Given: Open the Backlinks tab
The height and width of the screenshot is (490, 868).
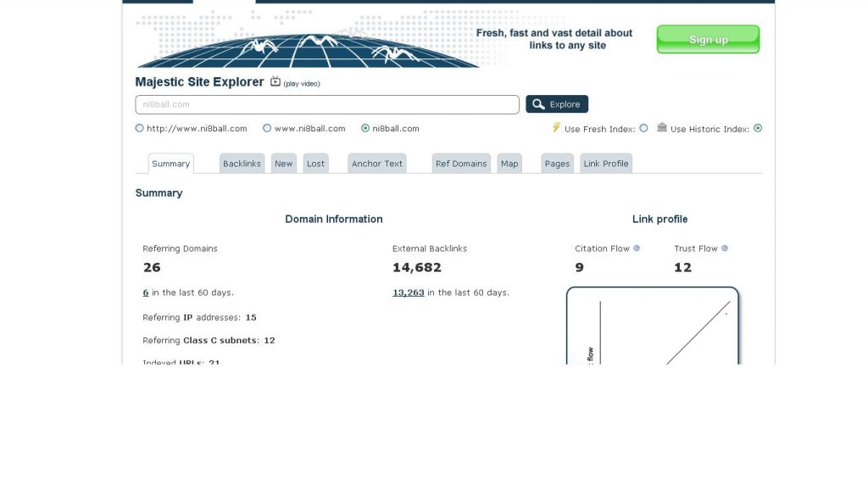Looking at the screenshot, I should point(242,164).
